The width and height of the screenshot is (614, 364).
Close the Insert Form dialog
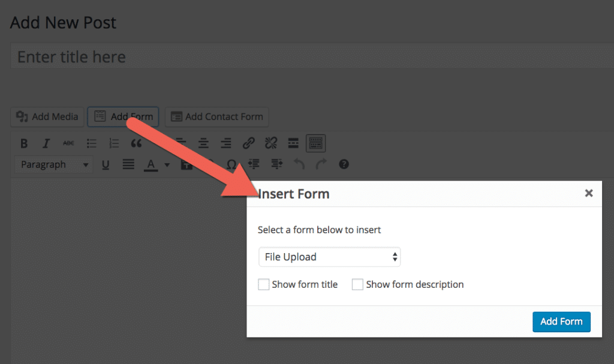tap(589, 193)
